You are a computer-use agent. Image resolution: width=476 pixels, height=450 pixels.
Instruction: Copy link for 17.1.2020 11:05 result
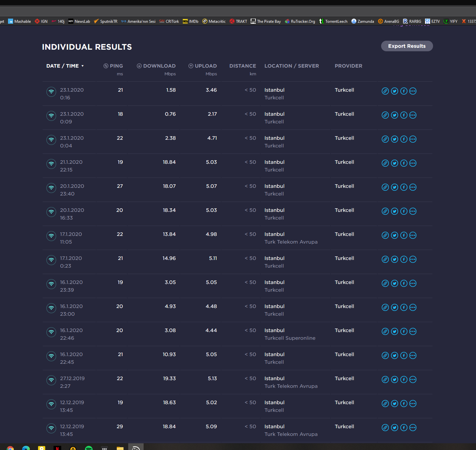coord(385,235)
